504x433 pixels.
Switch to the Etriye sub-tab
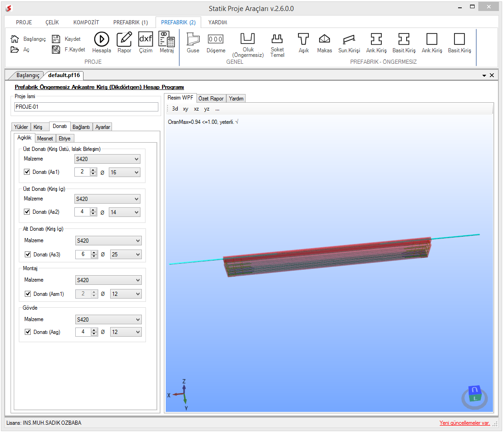[x=65, y=139]
